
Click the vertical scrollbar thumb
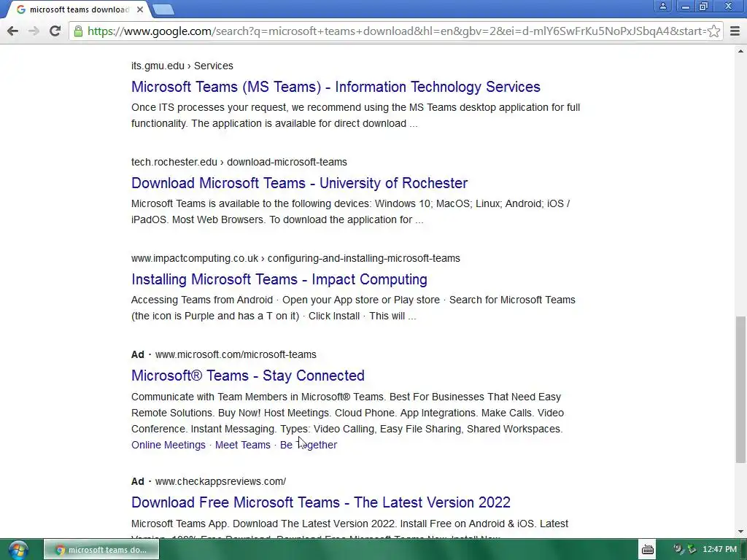tap(740, 389)
